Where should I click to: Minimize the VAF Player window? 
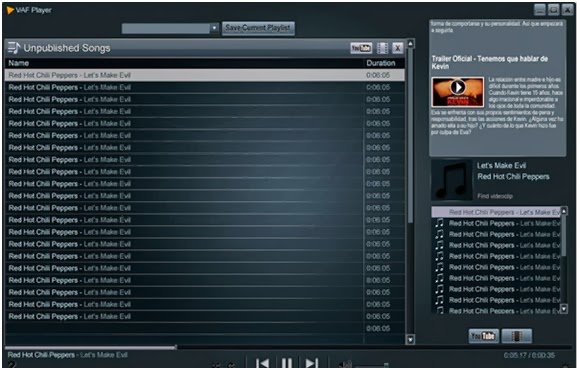tap(540, 10)
